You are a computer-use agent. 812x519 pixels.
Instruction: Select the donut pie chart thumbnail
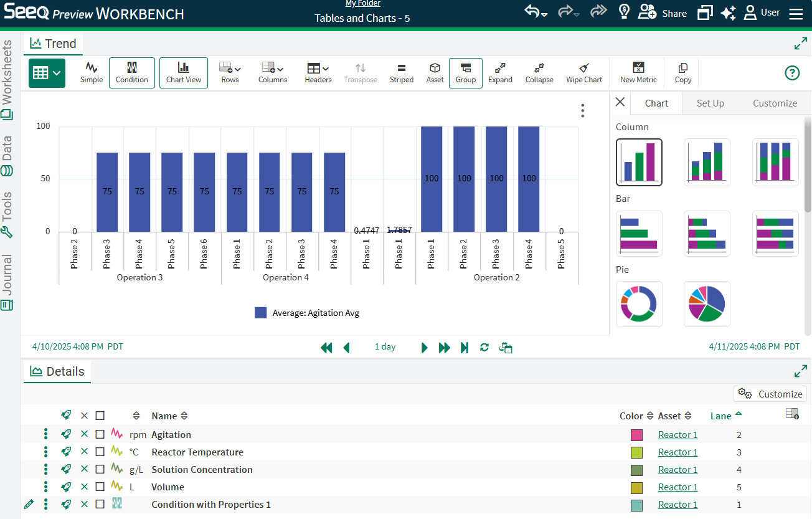[x=639, y=304]
